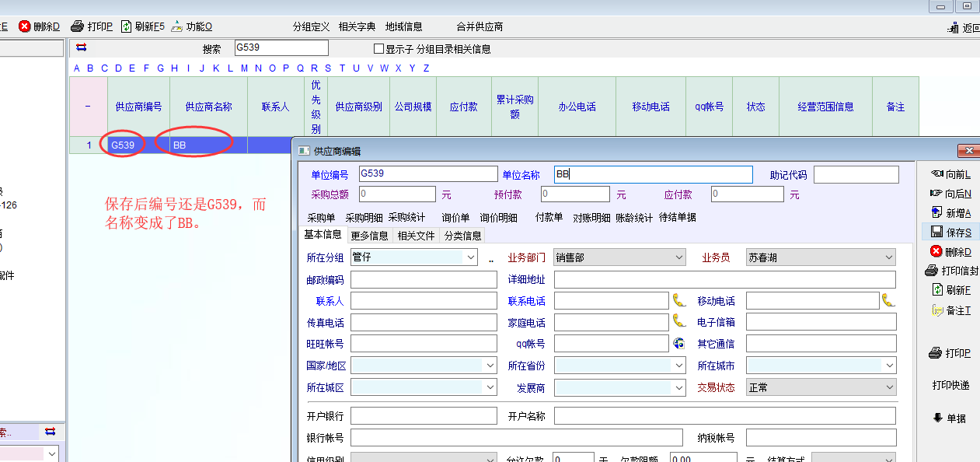Click the Refresh F5 (刷新F5) toolbar icon
This screenshot has width=980, height=462.
point(126,26)
